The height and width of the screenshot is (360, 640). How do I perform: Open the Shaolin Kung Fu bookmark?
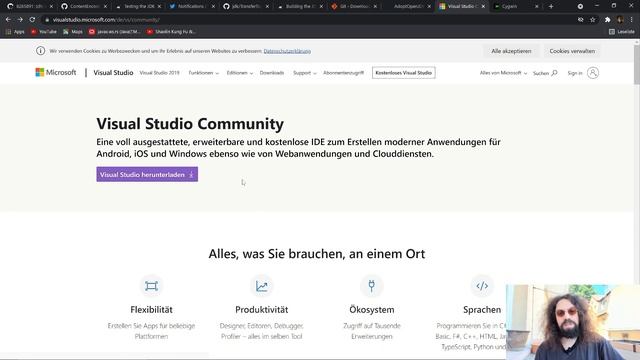171,31
